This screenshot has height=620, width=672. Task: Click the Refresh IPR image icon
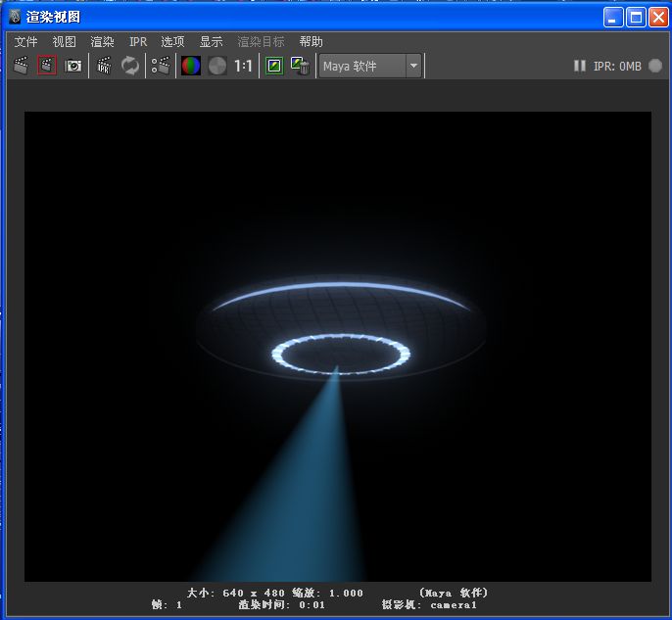click(130, 66)
